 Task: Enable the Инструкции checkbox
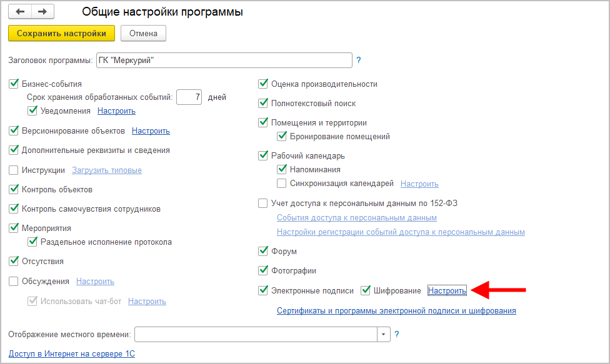(14, 170)
